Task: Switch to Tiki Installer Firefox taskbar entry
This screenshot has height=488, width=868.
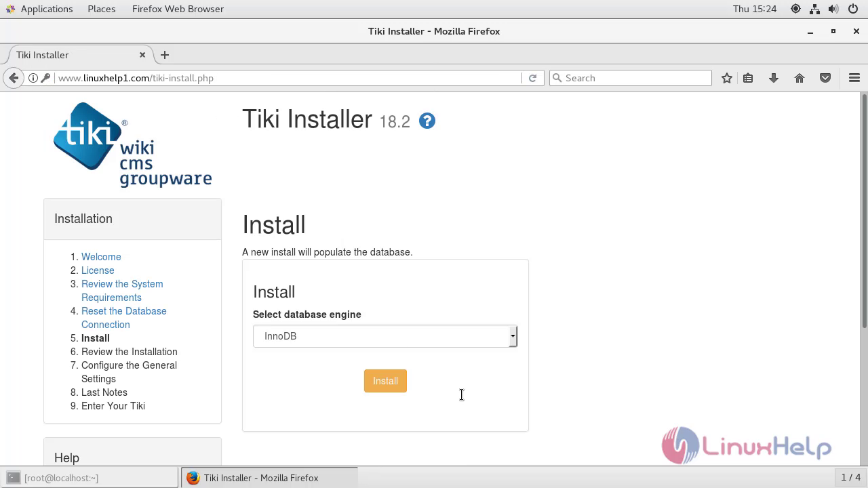Action: pyautogui.click(x=269, y=478)
